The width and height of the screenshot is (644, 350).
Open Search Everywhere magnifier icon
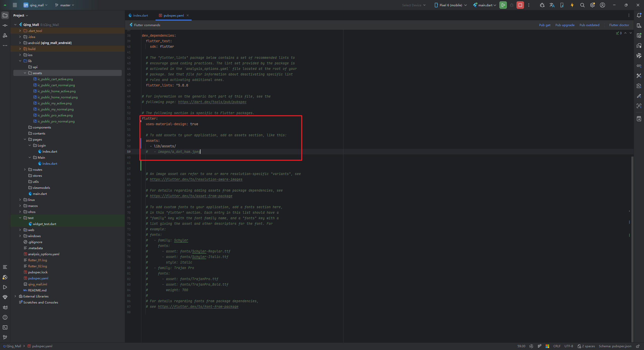[582, 5]
